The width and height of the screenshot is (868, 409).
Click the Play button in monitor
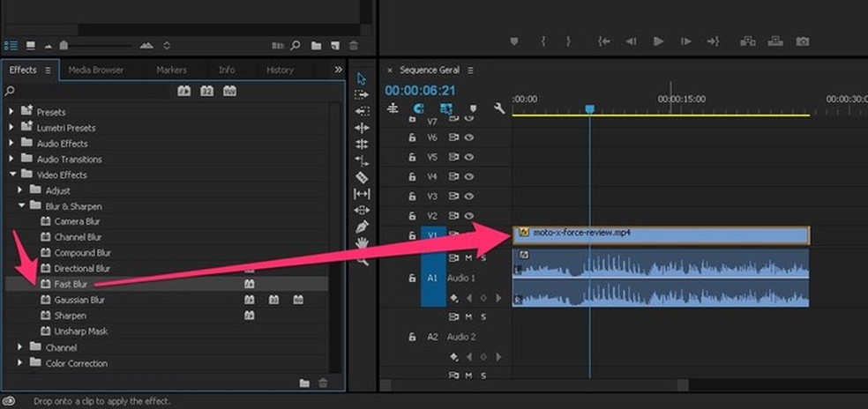coord(658,41)
